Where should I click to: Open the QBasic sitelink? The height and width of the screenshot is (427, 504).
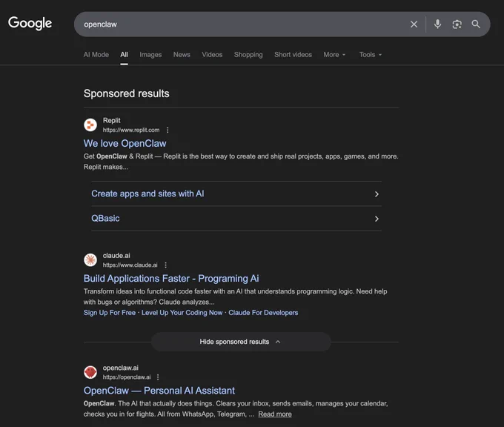pos(105,219)
